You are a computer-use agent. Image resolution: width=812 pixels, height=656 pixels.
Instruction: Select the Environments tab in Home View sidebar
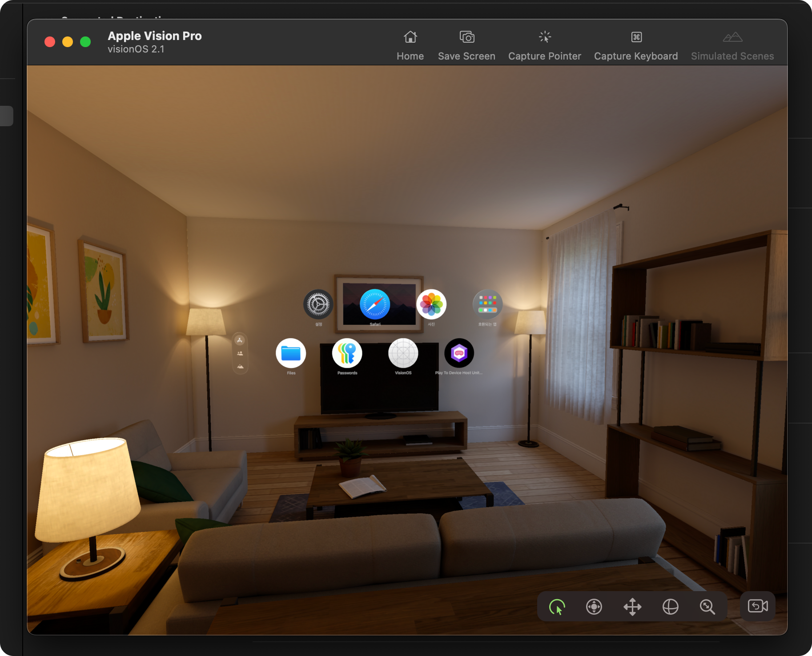(240, 367)
